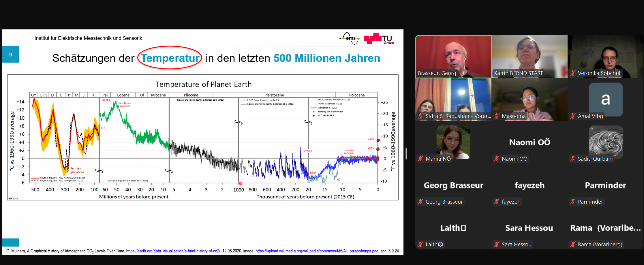Click muted microphone icon next to Sara Hessou
Screen dimensions: 644x265
pyautogui.click(x=497, y=244)
